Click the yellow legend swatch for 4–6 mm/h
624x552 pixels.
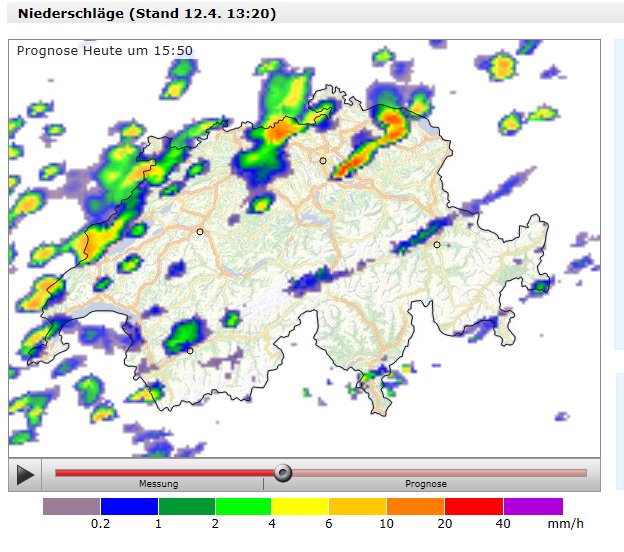[300, 506]
